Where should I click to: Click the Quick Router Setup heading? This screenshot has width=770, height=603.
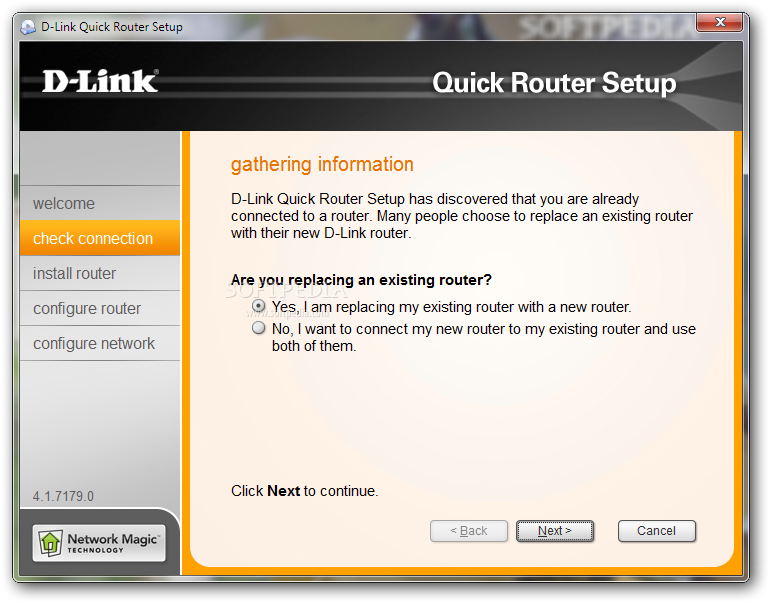click(x=554, y=83)
